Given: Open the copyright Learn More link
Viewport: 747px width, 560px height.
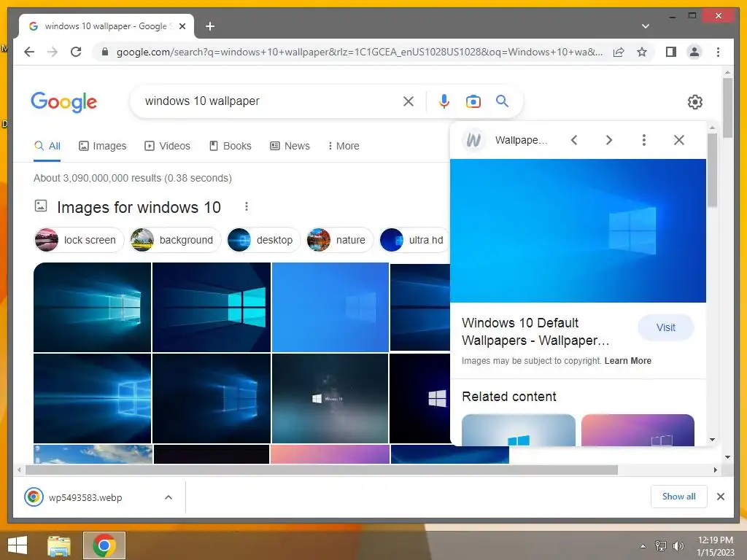Looking at the screenshot, I should click(628, 360).
